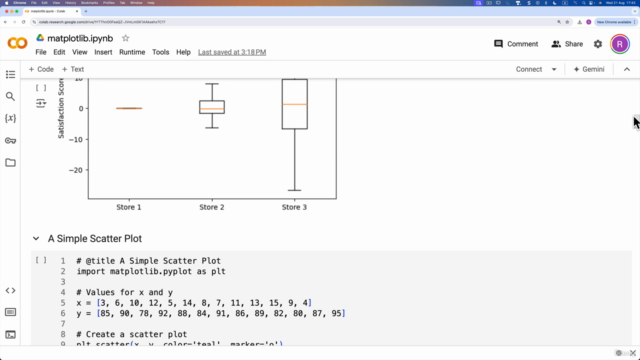Click the Comment button
Screen dimensions: 640x360
(x=516, y=44)
